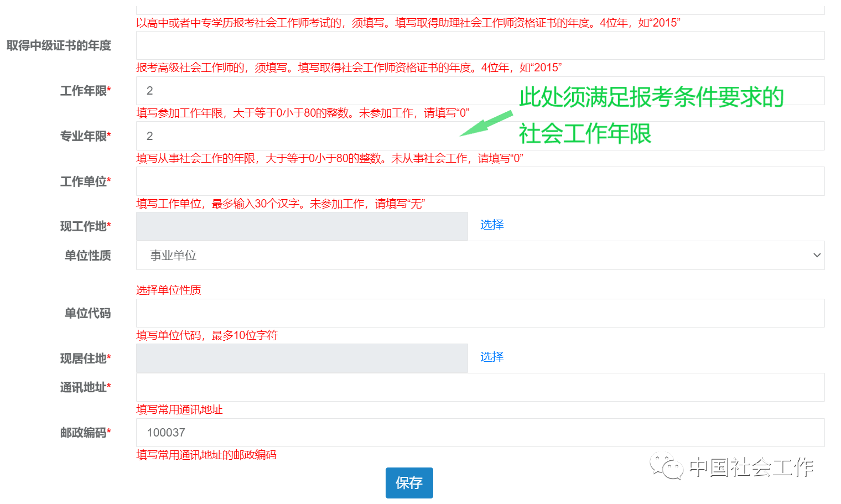Viewport: 841px width, 504px height.
Task: Click 选择 link beside 现居住地
Action: [x=492, y=357]
